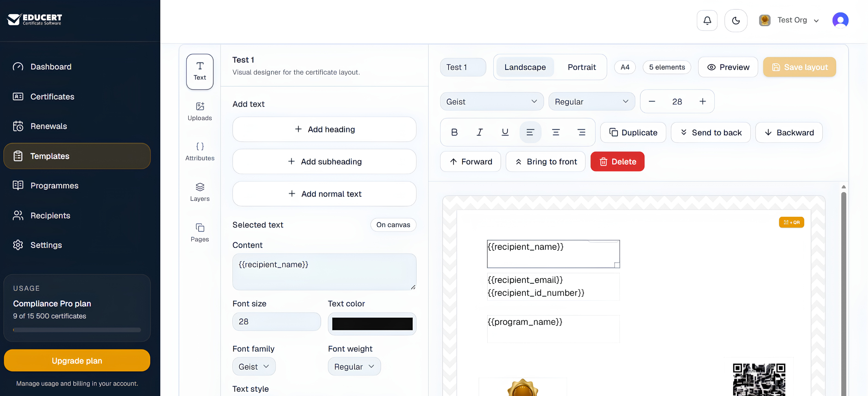
Task: Click the selected text box resize handle
Action: click(617, 265)
